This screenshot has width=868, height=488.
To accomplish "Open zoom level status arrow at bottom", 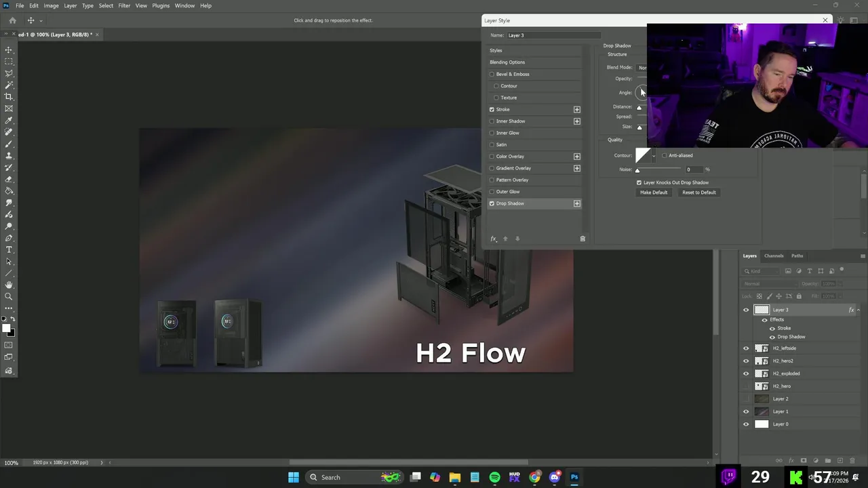I will [102, 463].
